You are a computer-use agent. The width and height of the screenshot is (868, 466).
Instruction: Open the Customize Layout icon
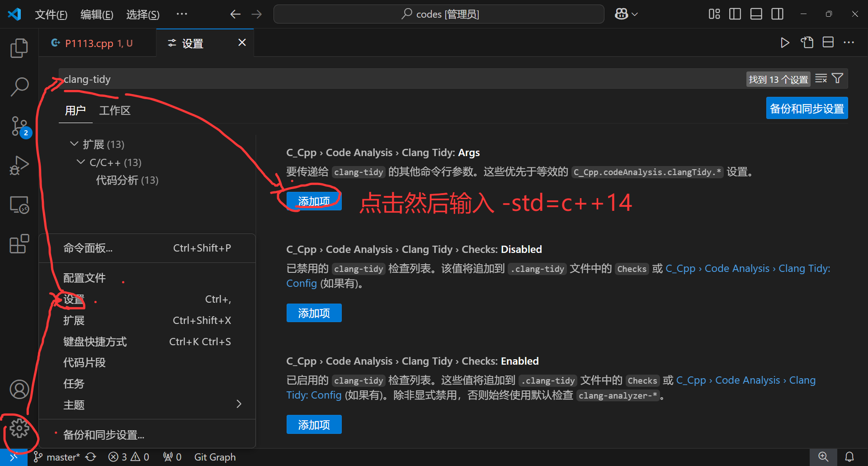[x=714, y=14]
